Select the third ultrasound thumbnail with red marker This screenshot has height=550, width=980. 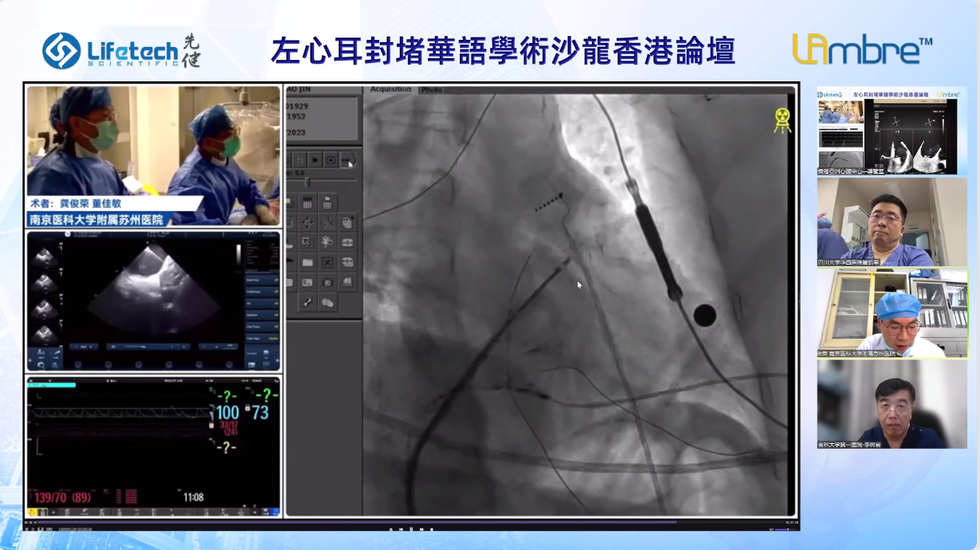click(45, 309)
